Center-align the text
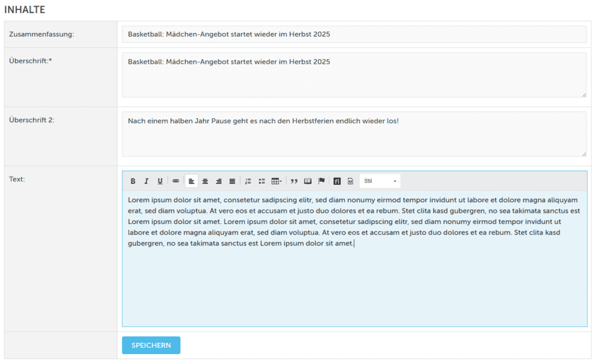Viewport: 597px width, 364px height. 205,181
